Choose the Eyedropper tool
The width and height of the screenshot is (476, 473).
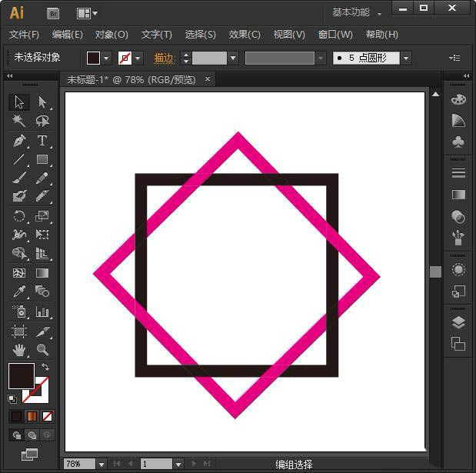[19, 291]
